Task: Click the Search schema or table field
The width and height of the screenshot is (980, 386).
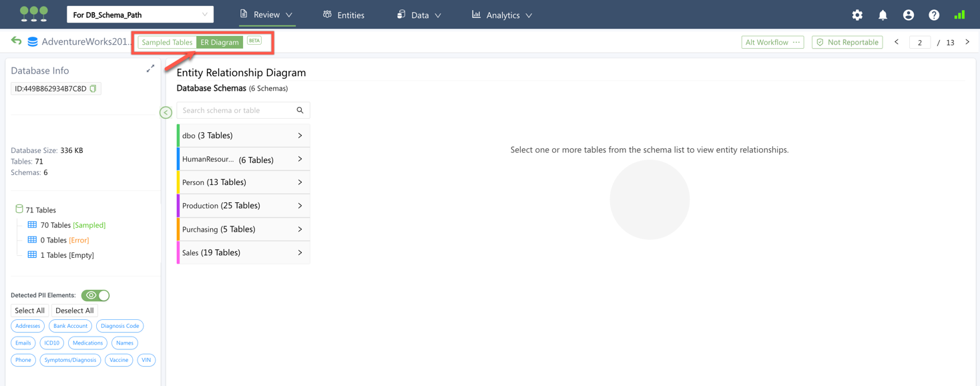Action: [237, 110]
